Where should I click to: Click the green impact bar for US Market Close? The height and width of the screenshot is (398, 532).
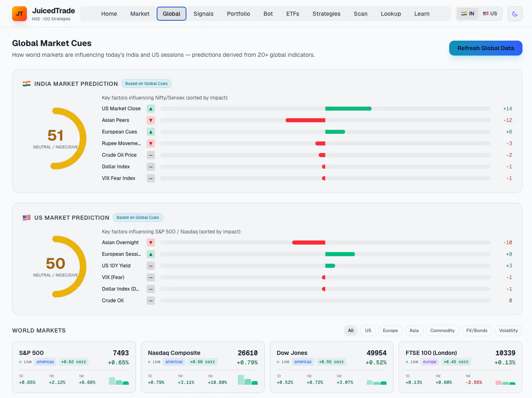[x=348, y=109]
